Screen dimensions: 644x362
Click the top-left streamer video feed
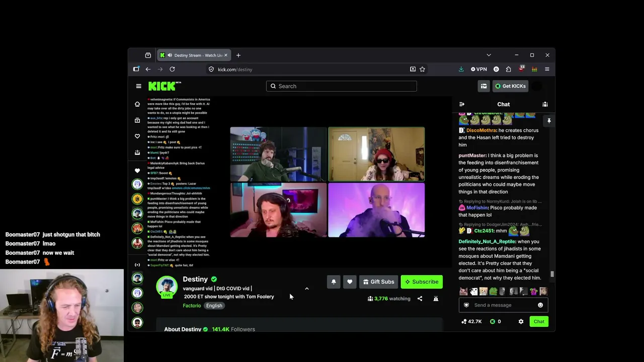click(x=278, y=154)
